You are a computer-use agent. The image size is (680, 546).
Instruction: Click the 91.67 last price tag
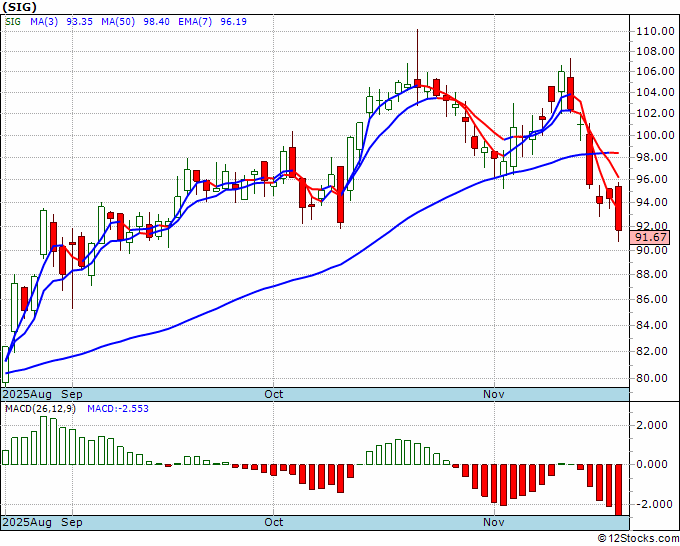pos(650,237)
